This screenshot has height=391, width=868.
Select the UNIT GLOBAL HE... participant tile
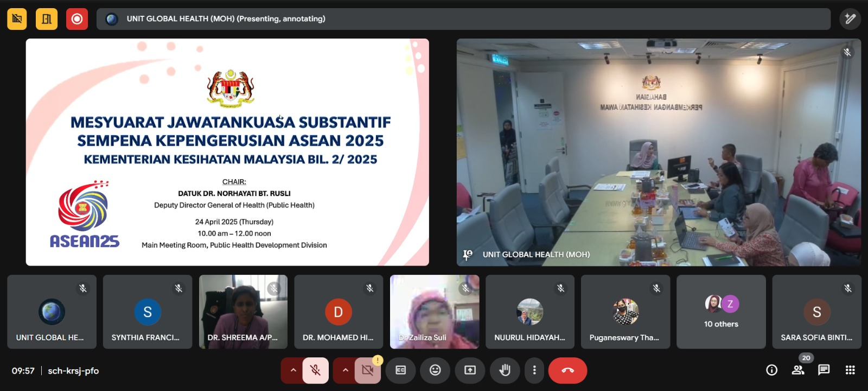coord(52,312)
